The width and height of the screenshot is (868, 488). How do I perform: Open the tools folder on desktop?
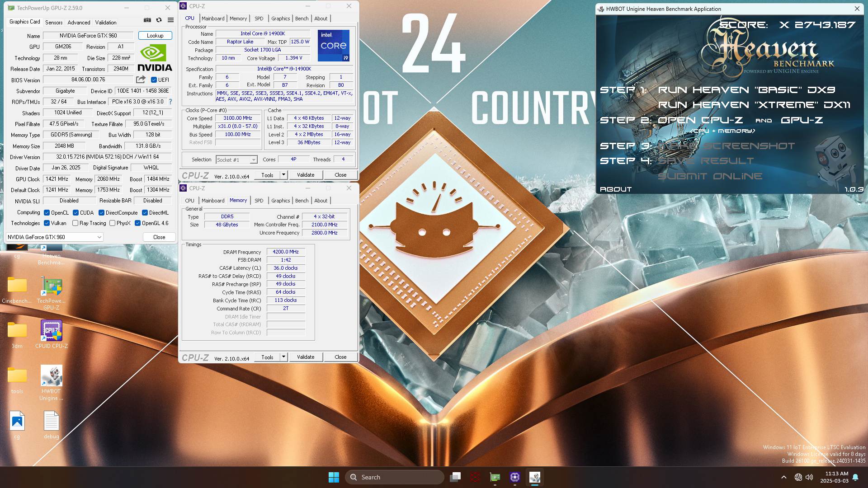click(17, 380)
